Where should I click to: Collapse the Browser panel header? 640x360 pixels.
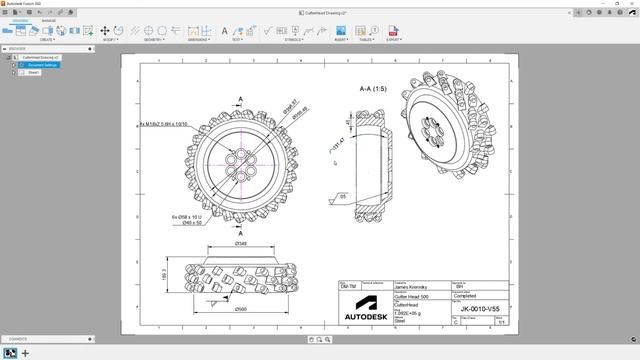point(4,49)
